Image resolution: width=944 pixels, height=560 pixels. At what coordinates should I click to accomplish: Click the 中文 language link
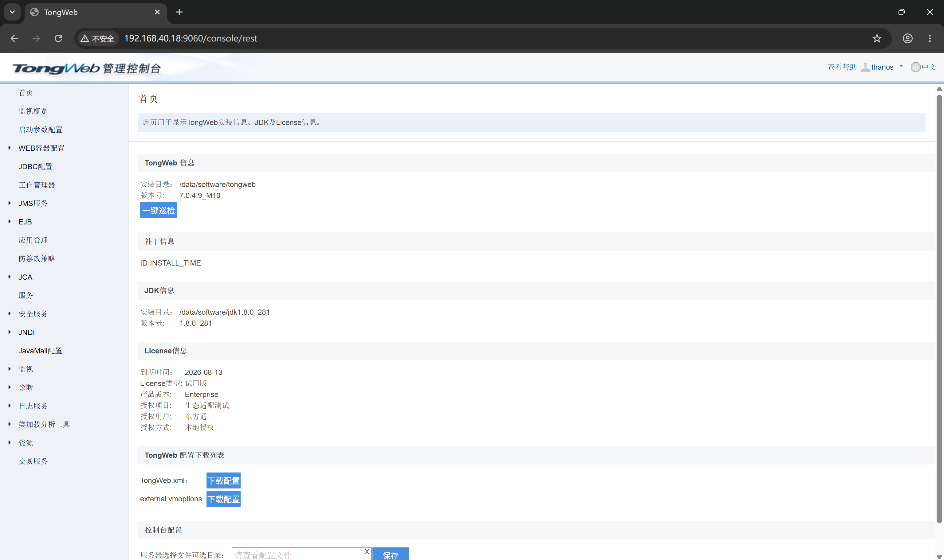929,67
